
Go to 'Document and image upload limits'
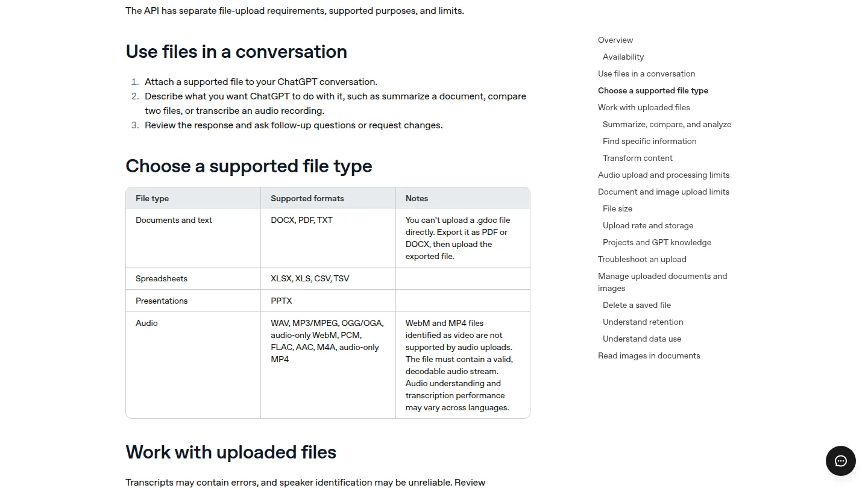664,192
